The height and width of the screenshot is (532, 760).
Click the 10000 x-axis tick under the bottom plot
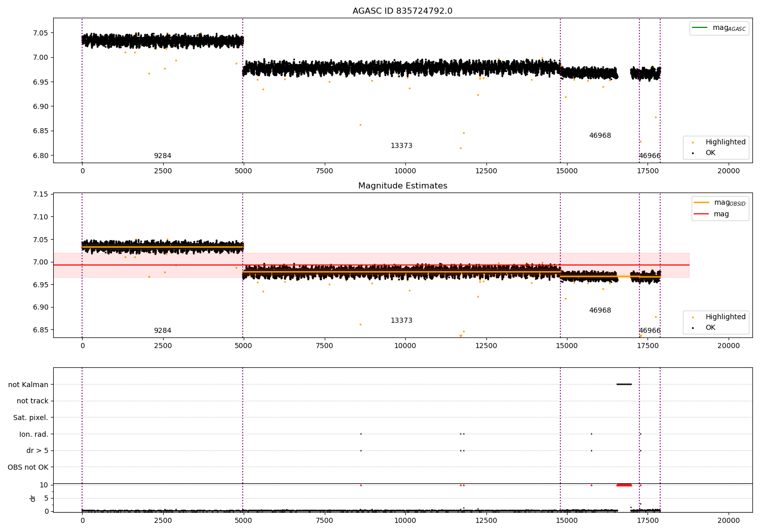[x=405, y=521]
